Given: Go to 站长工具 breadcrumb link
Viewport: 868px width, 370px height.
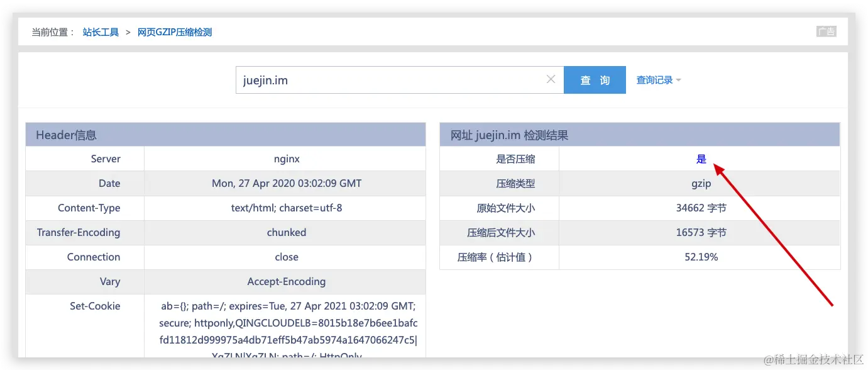Looking at the screenshot, I should 101,32.
